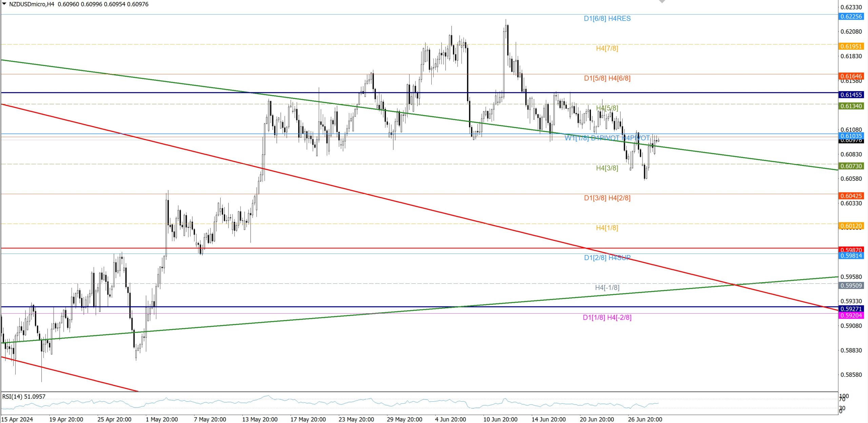Select the D1[6/8] H4RES level label
Screen dimensions: 868x423
pos(607,19)
